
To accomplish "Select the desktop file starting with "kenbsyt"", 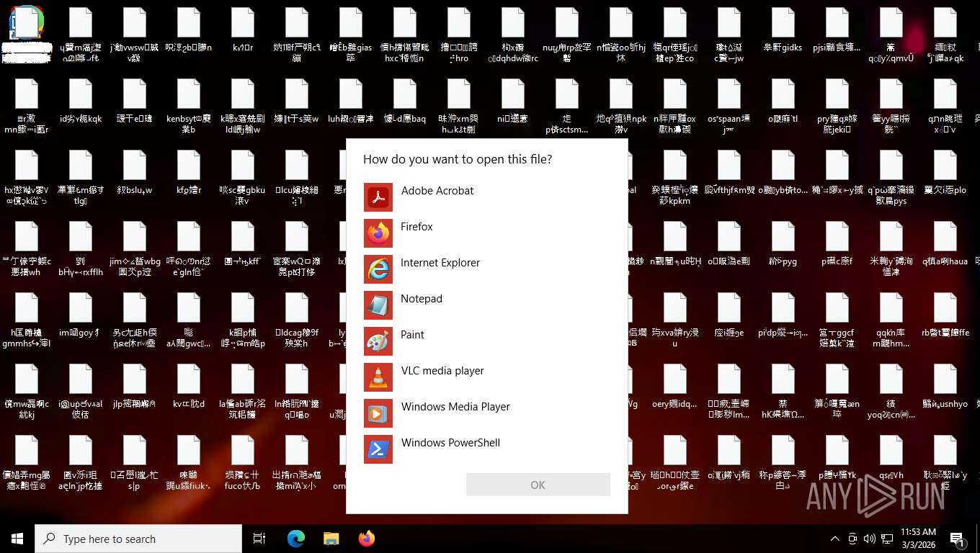I will (188, 107).
